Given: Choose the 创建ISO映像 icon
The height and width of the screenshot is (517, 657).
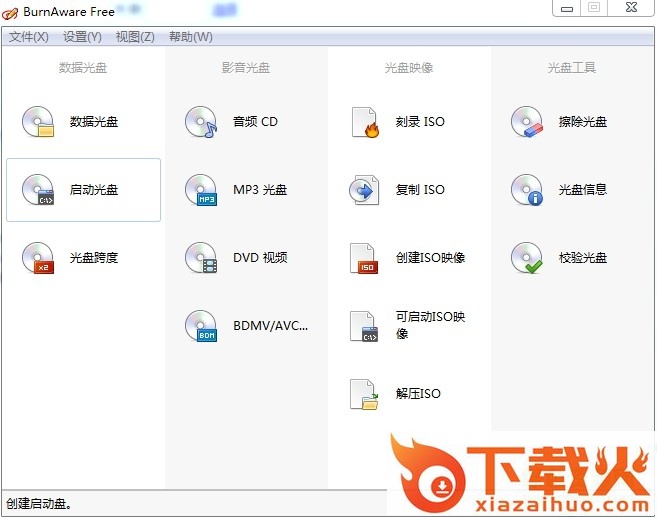Looking at the screenshot, I should click(x=365, y=258).
